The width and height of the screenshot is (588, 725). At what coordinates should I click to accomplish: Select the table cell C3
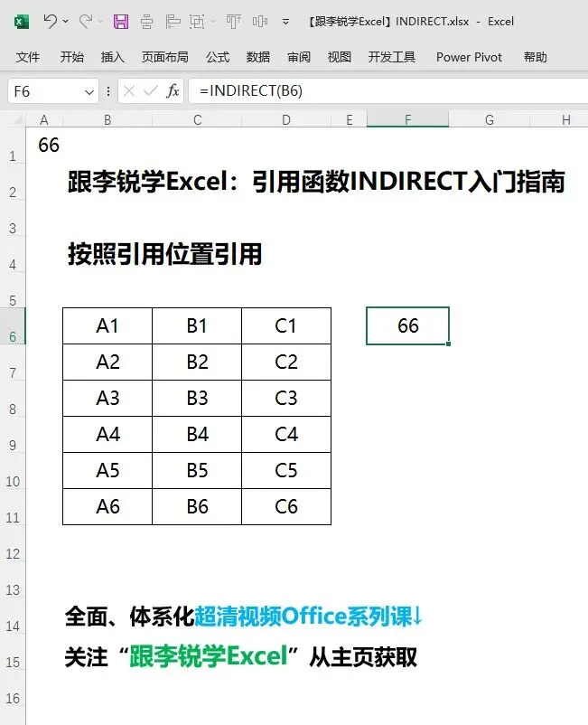pos(286,398)
